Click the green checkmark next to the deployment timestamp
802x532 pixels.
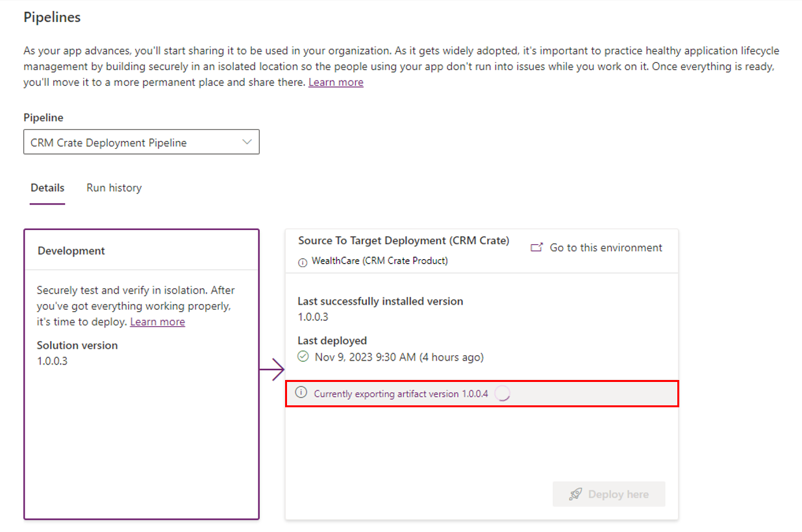tap(303, 357)
